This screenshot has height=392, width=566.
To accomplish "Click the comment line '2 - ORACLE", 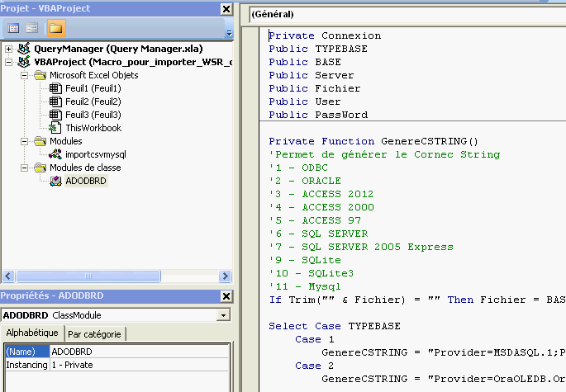I will click(x=305, y=181).
